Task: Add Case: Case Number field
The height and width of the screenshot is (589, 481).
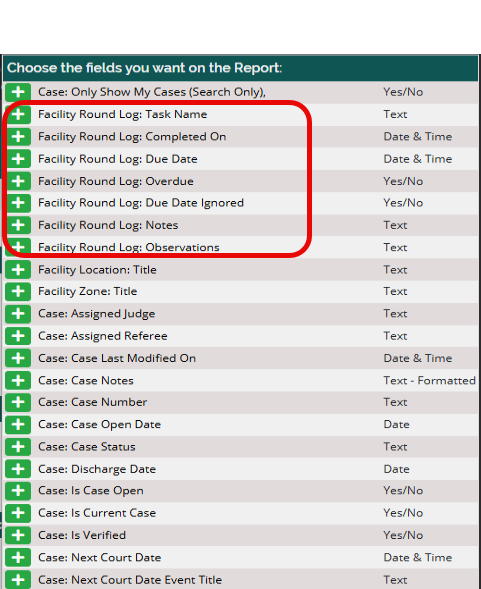Action: pyautogui.click(x=18, y=402)
